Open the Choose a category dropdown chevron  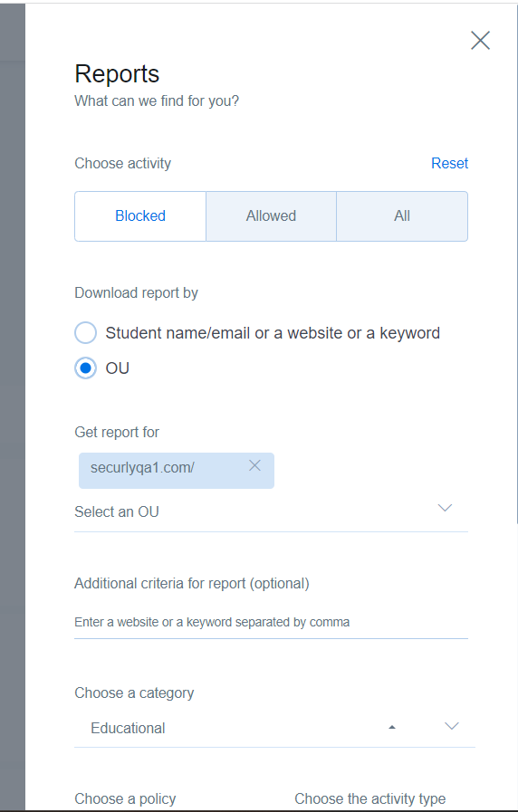[452, 726]
